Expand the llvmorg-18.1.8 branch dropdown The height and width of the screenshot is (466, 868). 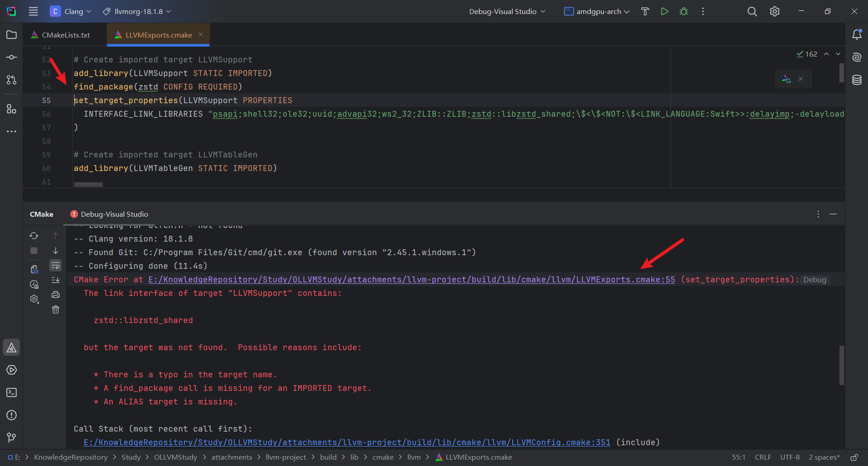[137, 11]
